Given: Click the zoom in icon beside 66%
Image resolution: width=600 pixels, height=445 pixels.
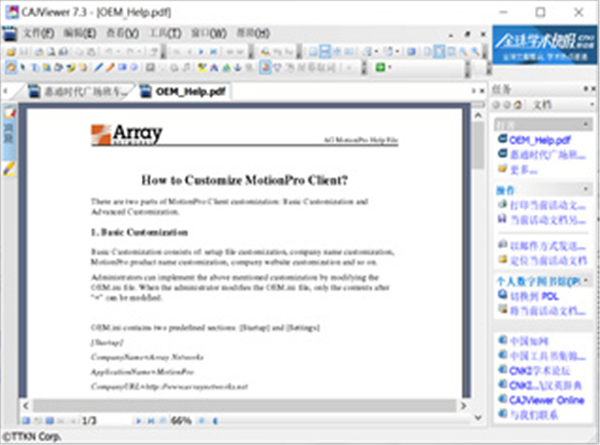Looking at the screenshot, I should click(x=200, y=420).
